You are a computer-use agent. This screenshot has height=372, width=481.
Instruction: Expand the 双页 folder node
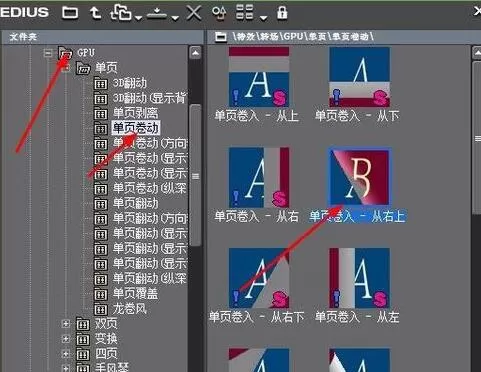tap(66, 324)
